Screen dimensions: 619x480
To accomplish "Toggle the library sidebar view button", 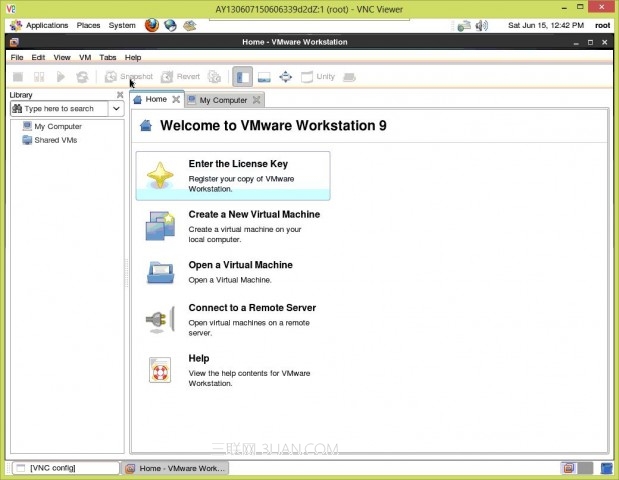I will pos(242,77).
